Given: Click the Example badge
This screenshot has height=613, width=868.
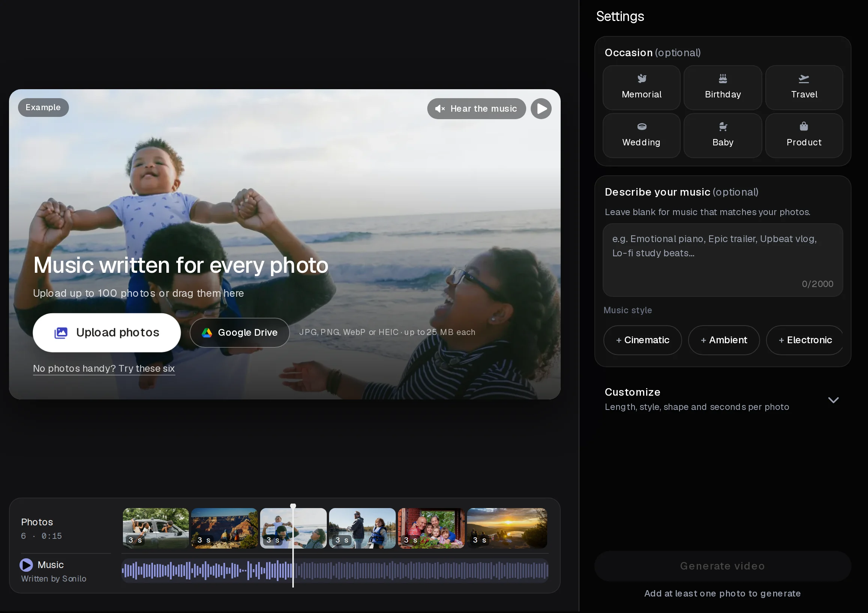Looking at the screenshot, I should coord(43,108).
